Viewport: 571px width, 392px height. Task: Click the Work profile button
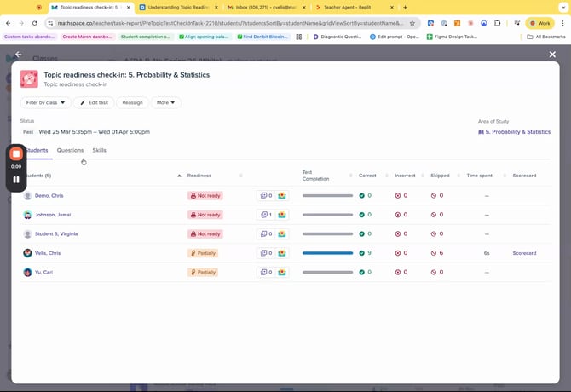pyautogui.click(x=539, y=23)
